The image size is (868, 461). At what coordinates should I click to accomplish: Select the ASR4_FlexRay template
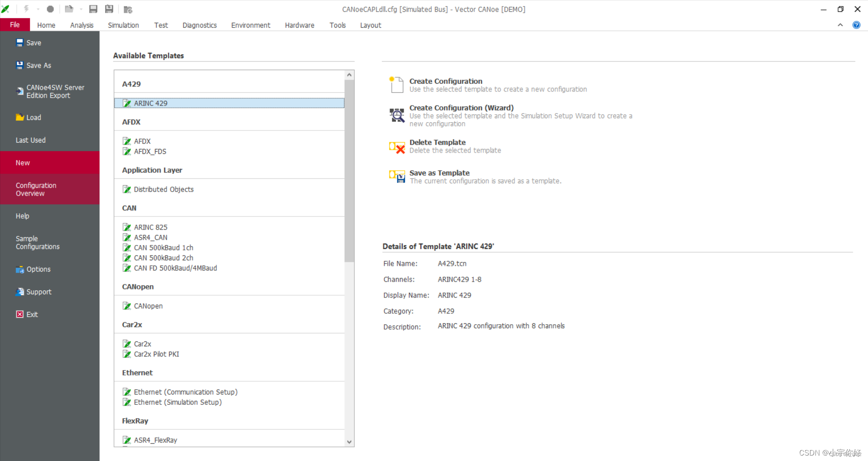(229, 440)
